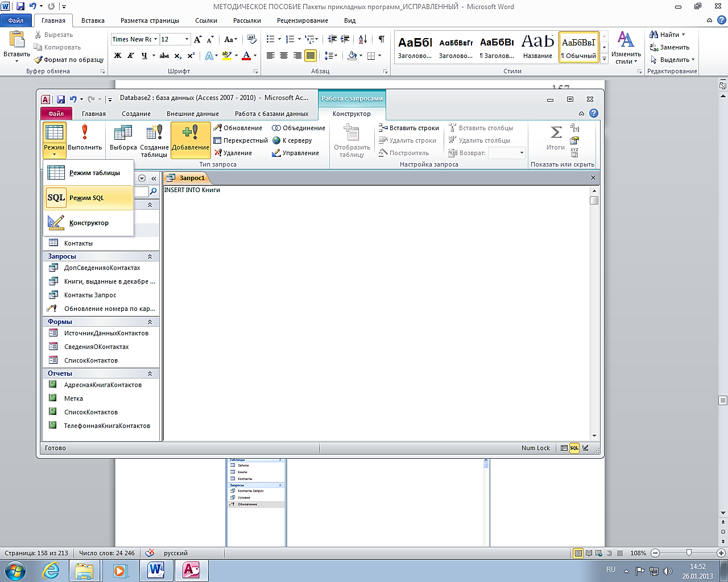This screenshot has height=582, width=728.
Task: Toggle bold formatting in Word ribbon
Action: click(118, 56)
